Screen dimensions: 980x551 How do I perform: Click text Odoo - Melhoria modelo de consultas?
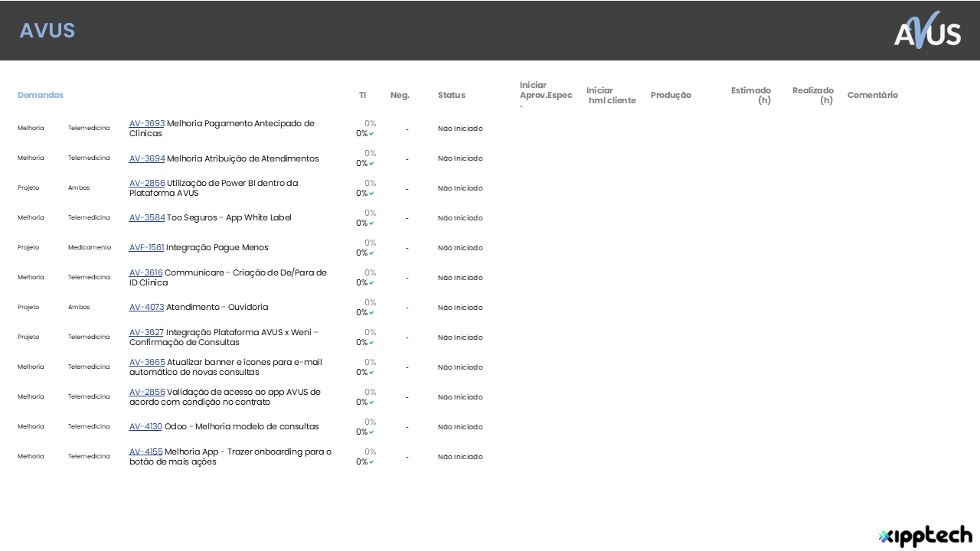(x=242, y=426)
